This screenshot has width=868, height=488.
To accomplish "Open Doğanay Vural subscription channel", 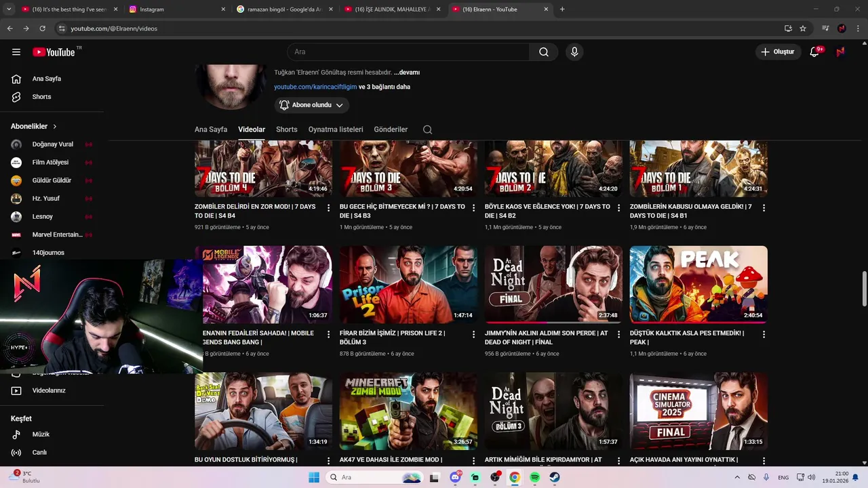I will click(x=52, y=144).
